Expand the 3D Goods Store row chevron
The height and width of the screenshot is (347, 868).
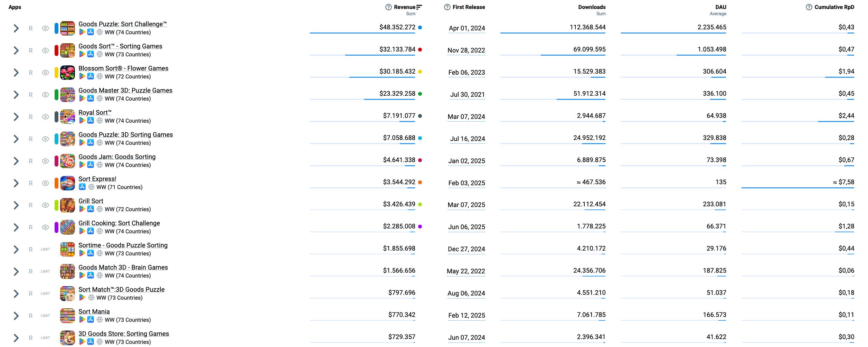[x=16, y=338]
